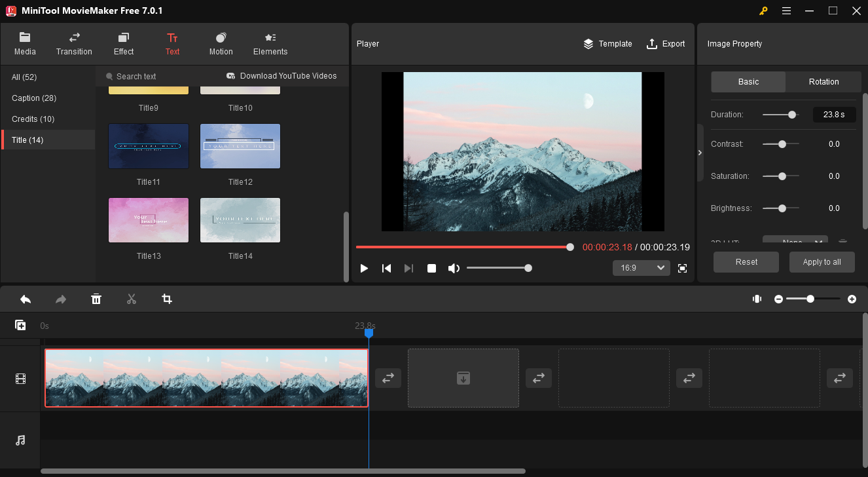This screenshot has width=868, height=477.
Task: Select the mountain clip in timeline
Action: pos(206,378)
